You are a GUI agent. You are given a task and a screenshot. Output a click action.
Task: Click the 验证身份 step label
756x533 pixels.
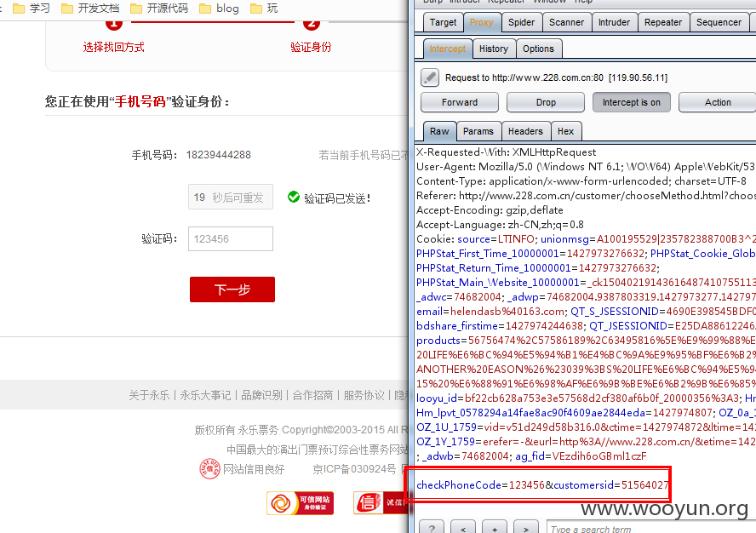[x=311, y=48]
